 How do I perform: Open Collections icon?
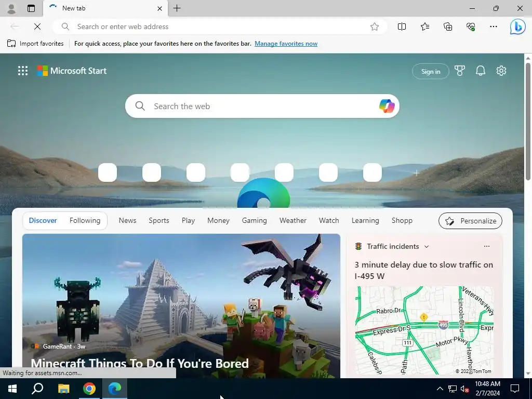(448, 26)
